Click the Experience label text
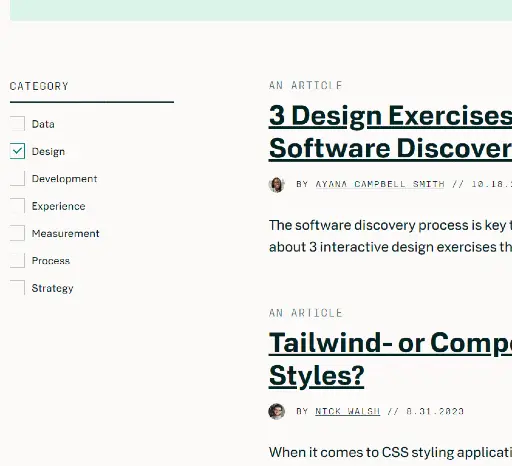The width and height of the screenshot is (512, 466). pos(58,206)
